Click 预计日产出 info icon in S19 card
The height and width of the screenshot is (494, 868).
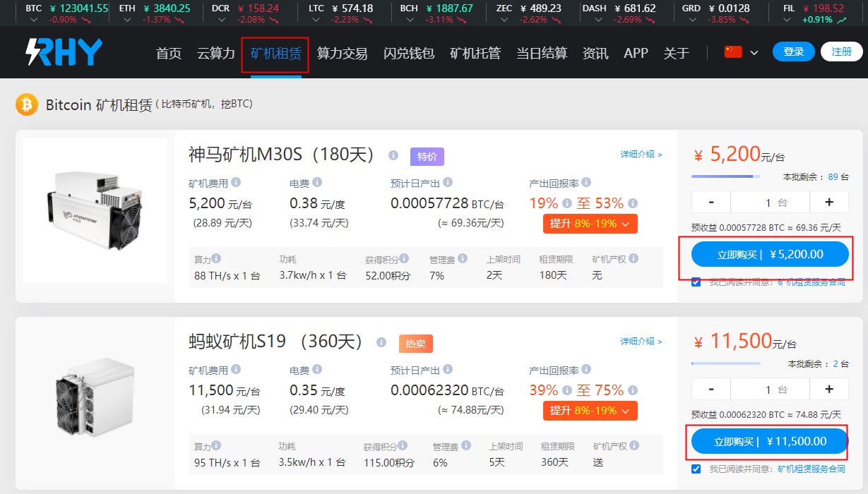point(448,369)
